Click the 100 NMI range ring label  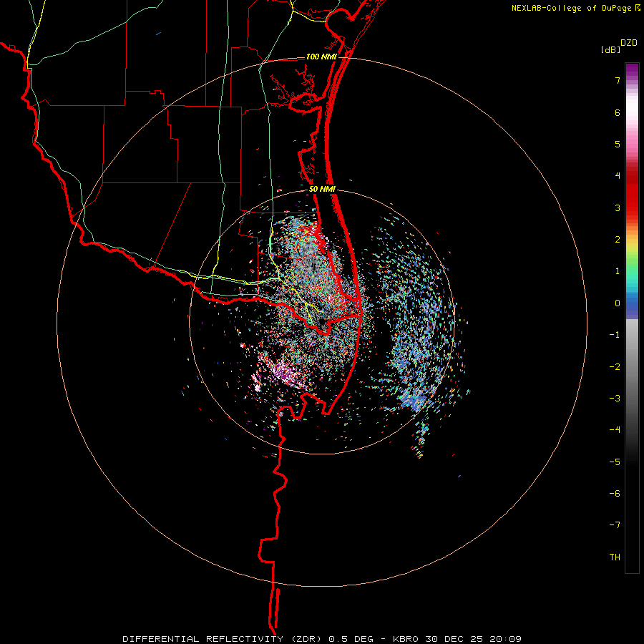(321, 57)
